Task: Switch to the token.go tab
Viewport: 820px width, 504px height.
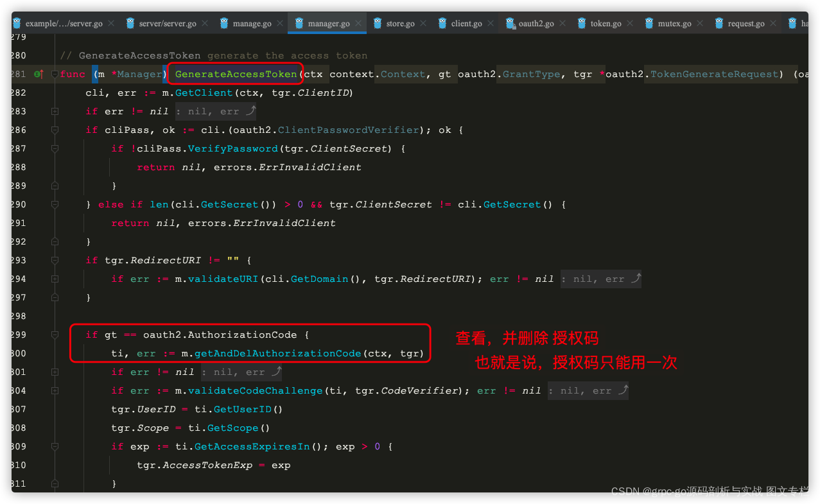Action: coord(606,24)
